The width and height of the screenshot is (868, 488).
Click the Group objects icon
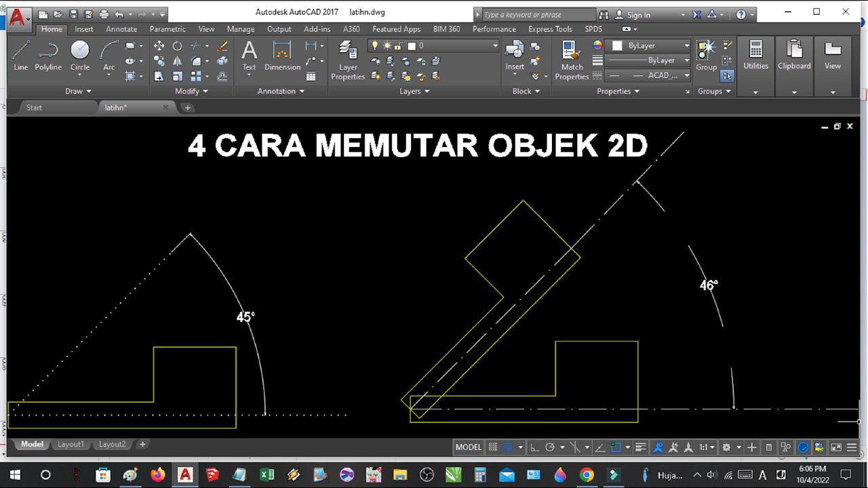click(x=706, y=55)
